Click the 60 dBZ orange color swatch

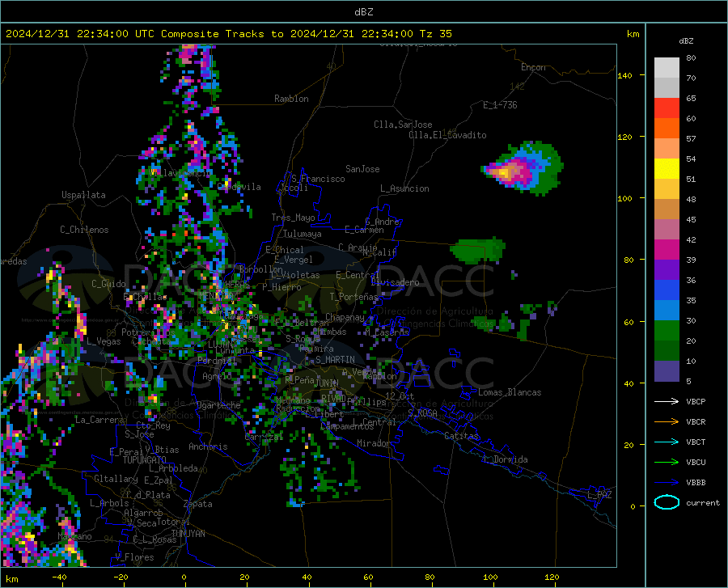pos(667,129)
